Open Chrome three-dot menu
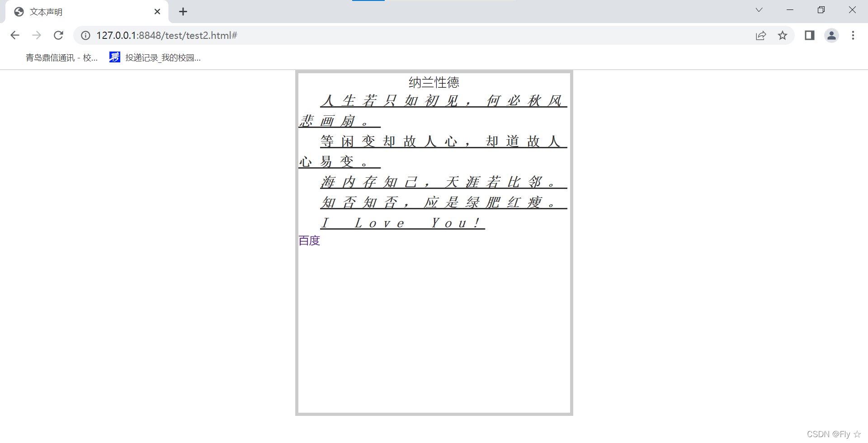 (x=853, y=35)
